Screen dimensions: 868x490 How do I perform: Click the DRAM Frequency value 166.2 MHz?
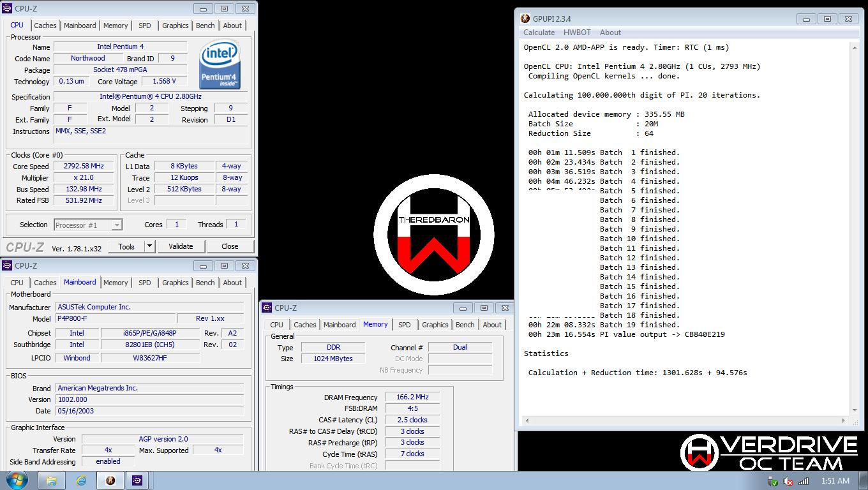click(x=412, y=397)
